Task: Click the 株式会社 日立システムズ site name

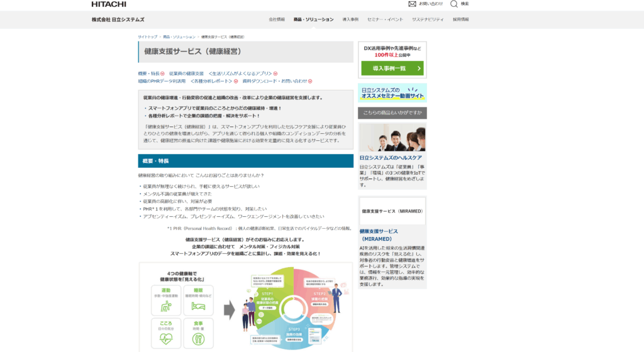Action: (118, 19)
